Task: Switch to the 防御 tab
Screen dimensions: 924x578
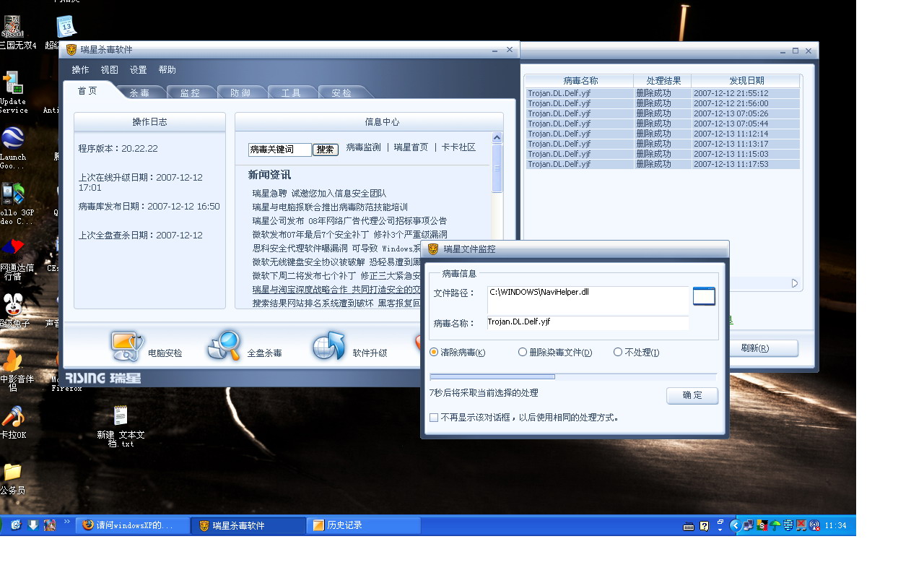Action: (241, 92)
